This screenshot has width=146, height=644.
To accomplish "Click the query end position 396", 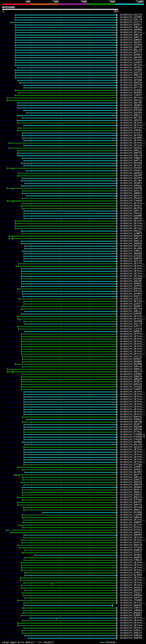I will (x=115, y=11).
